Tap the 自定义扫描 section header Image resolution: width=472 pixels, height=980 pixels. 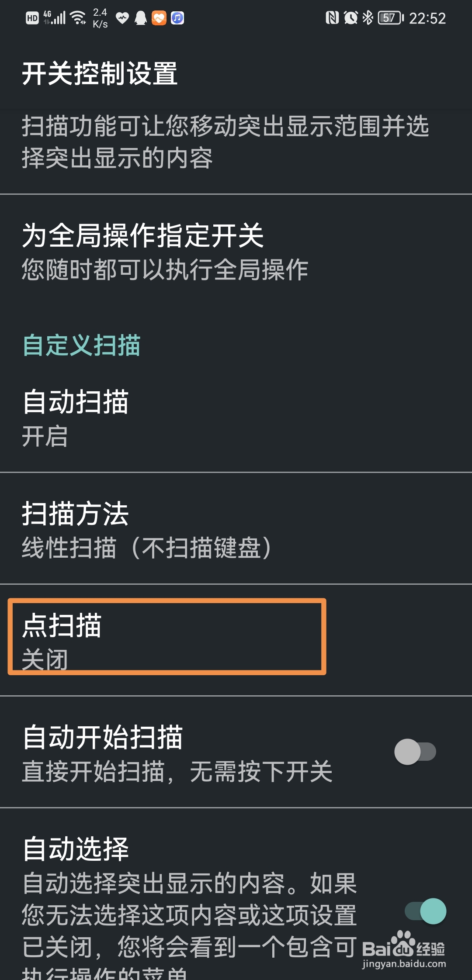coord(81,345)
